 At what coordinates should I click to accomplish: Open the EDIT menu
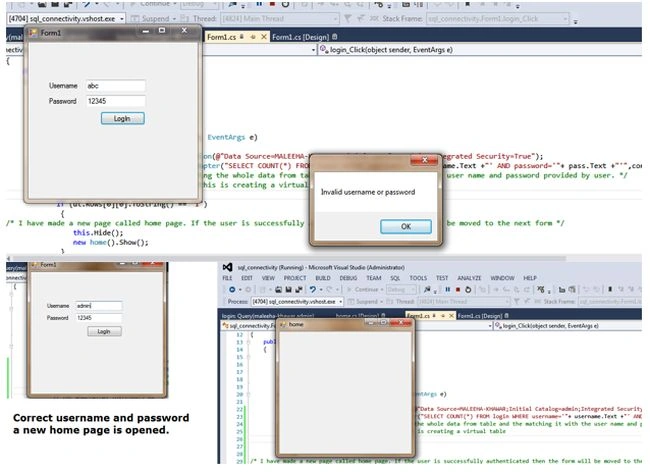coord(247,278)
